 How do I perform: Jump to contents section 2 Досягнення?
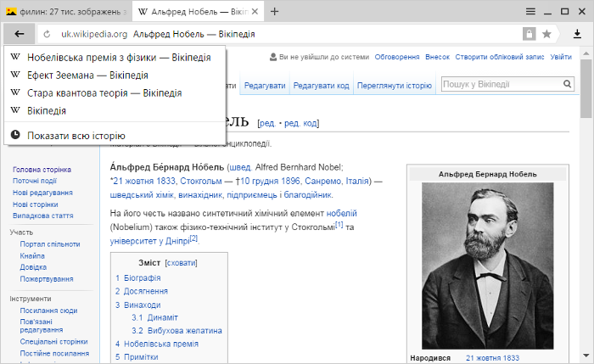pos(142,291)
